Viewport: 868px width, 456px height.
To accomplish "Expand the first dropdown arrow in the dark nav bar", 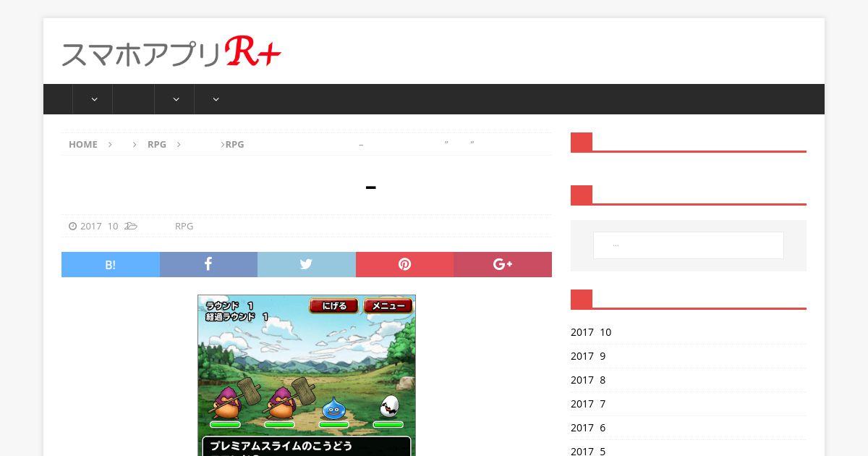I will tap(94, 99).
